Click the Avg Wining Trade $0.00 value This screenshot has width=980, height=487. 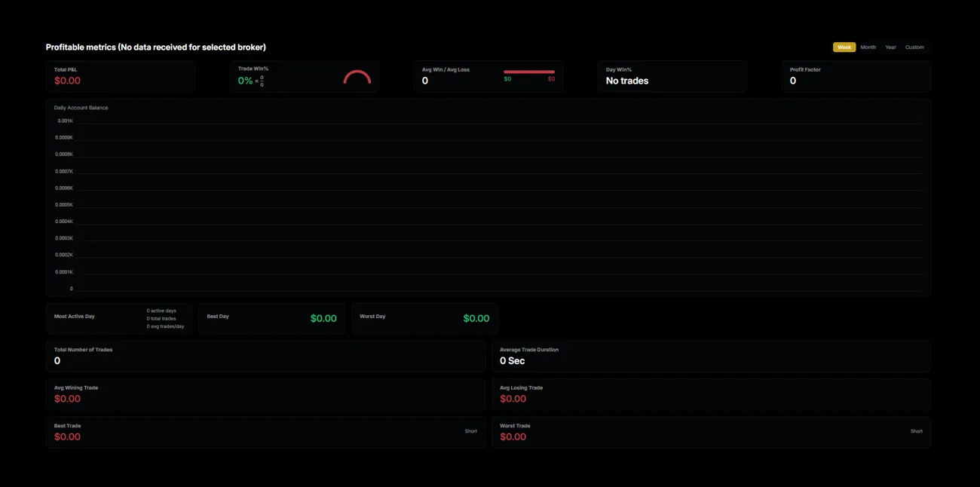tap(67, 399)
